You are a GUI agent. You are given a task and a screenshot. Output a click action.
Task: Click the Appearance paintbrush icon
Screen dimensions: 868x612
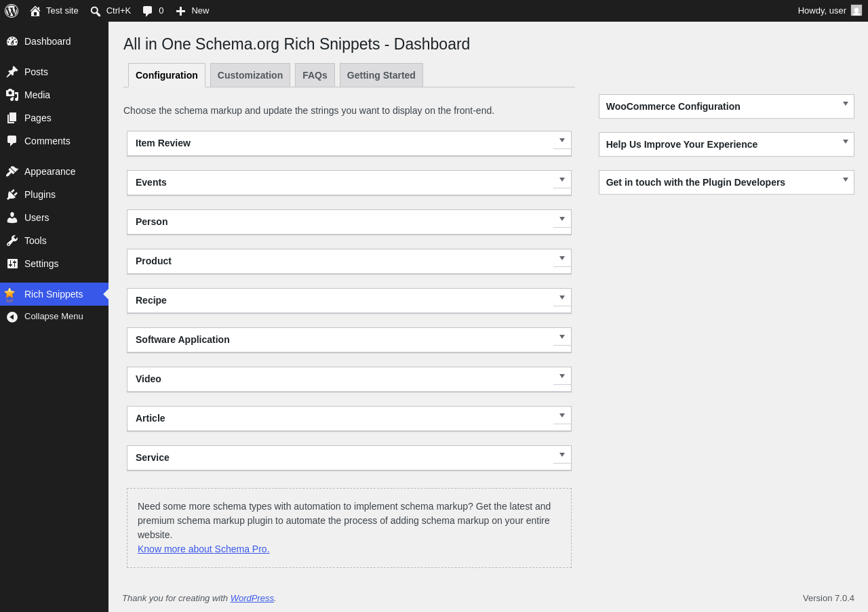pos(12,171)
